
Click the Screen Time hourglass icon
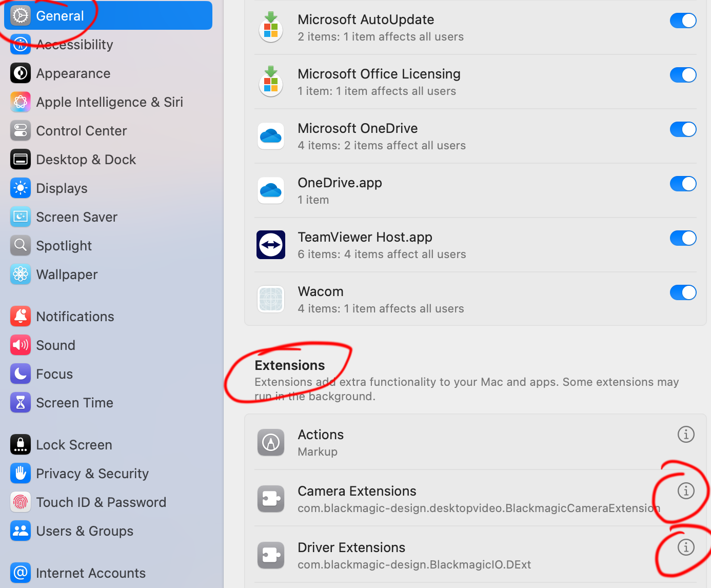pyautogui.click(x=21, y=403)
